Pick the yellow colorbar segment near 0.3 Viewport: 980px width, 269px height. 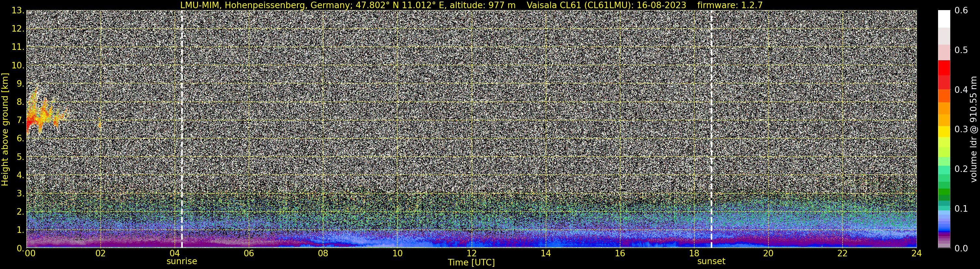coord(944,132)
